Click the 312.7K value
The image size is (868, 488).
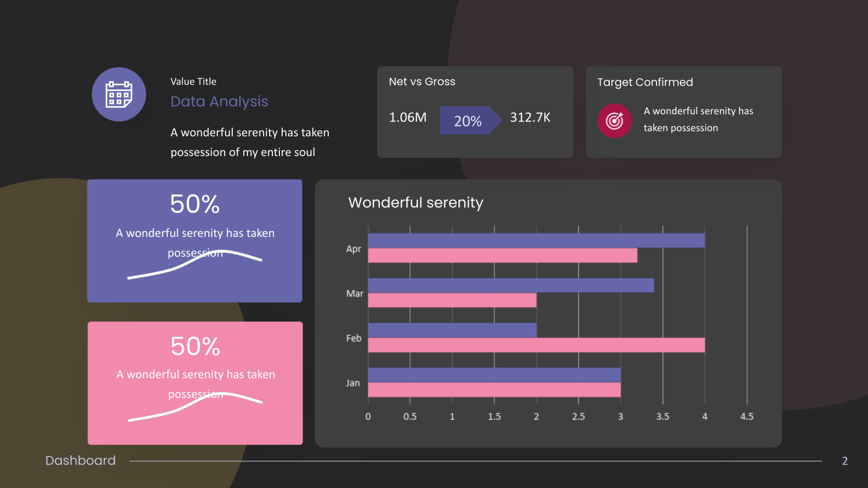tap(530, 117)
